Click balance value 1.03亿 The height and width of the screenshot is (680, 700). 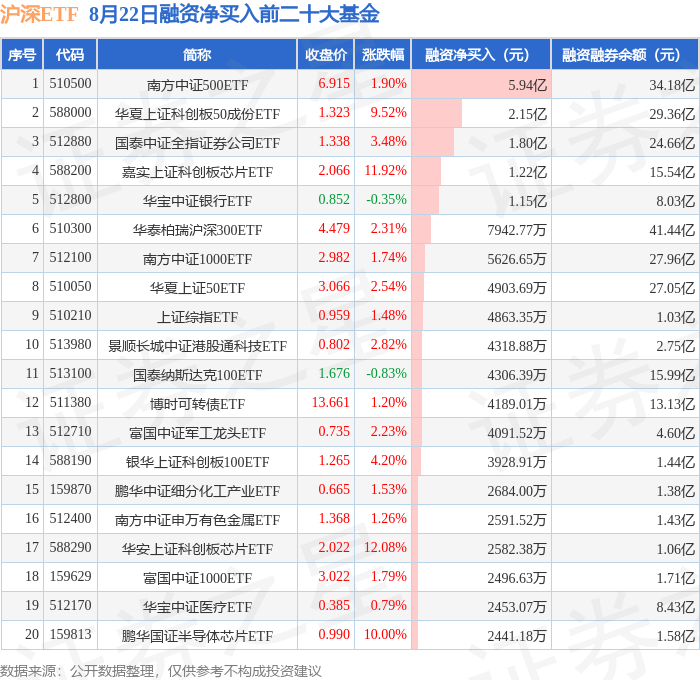click(x=675, y=317)
